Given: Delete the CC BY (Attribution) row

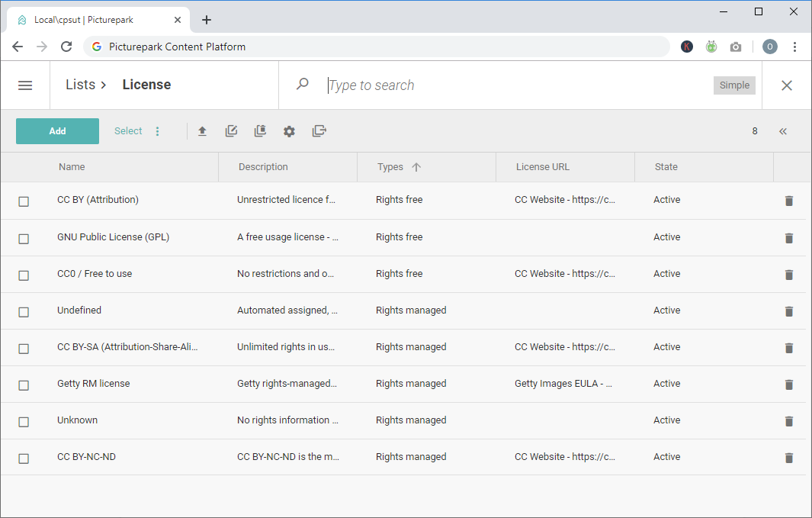Looking at the screenshot, I should (x=788, y=201).
